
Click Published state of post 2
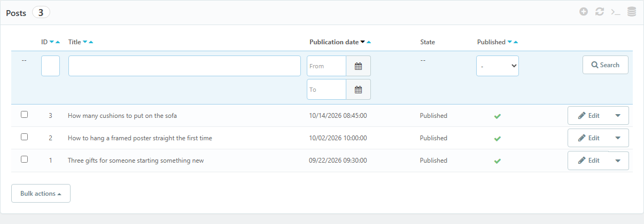433,138
